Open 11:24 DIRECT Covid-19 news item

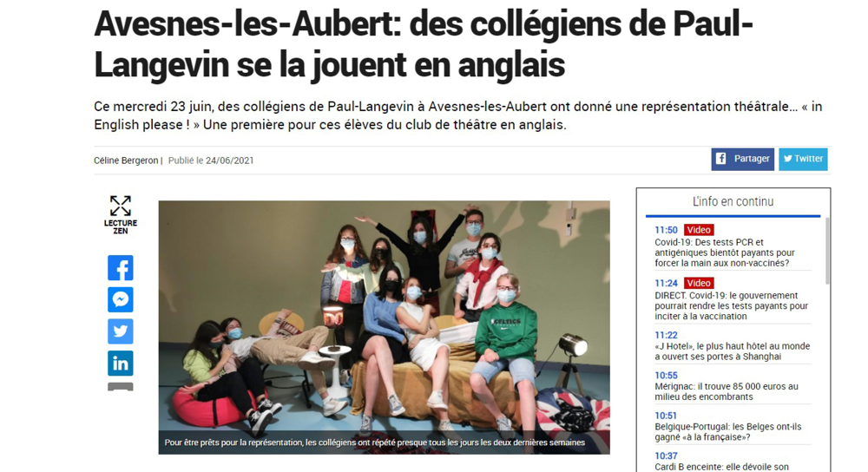[x=731, y=305]
